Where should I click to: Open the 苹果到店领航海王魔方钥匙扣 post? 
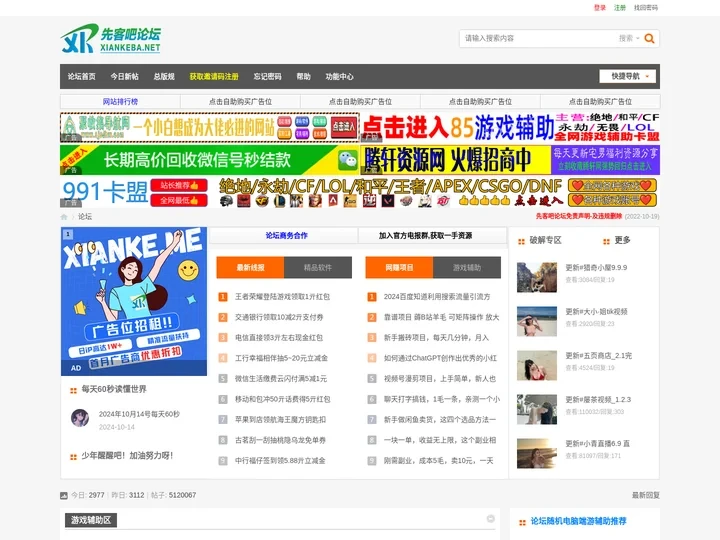(x=281, y=420)
